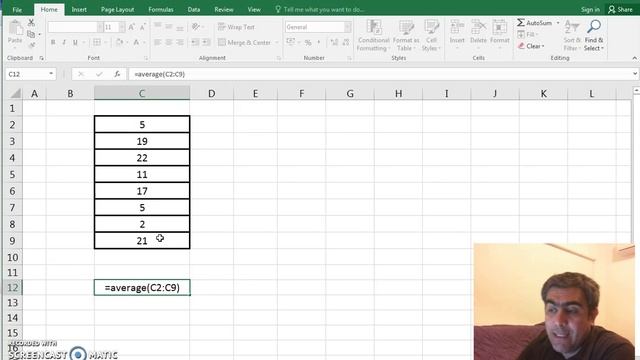The width and height of the screenshot is (640, 360).
Task: Click the Insert Function fx icon
Action: (117, 74)
